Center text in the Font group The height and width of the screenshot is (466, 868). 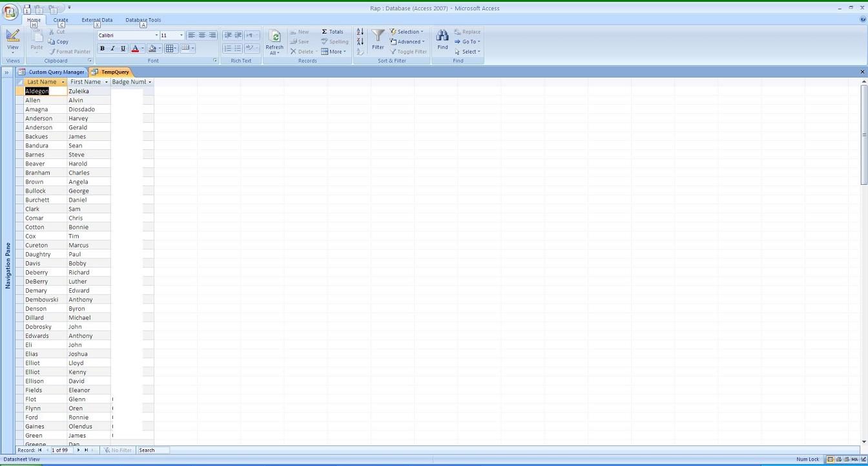(x=201, y=36)
